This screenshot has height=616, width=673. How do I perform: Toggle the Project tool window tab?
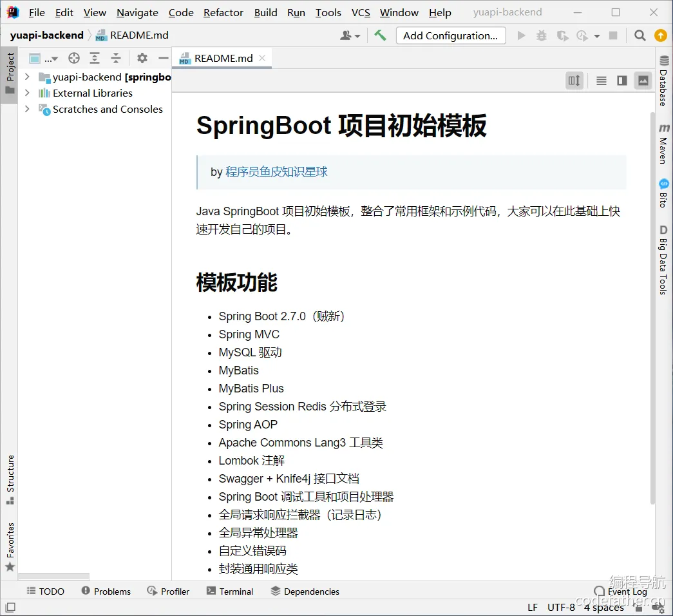click(x=10, y=74)
